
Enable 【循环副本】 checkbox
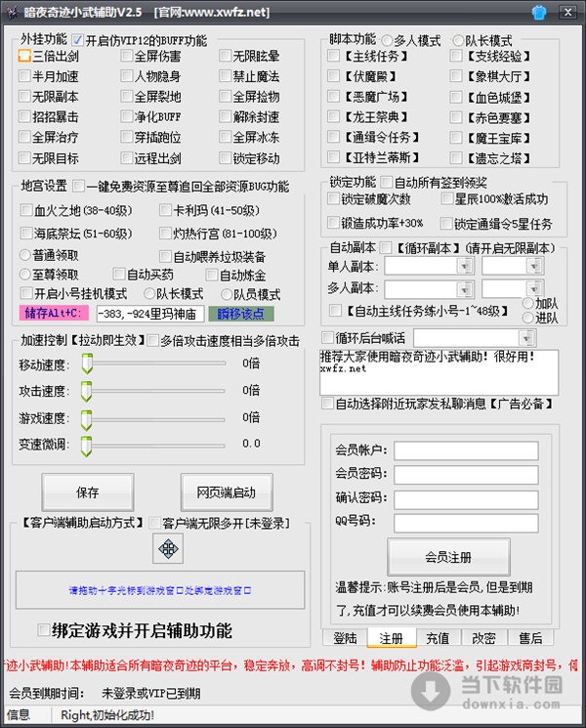pyautogui.click(x=386, y=247)
